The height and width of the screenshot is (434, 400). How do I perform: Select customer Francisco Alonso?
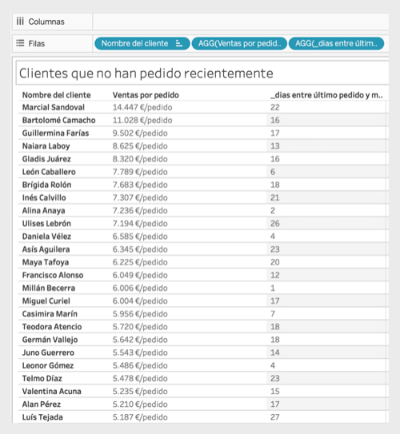coord(53,275)
